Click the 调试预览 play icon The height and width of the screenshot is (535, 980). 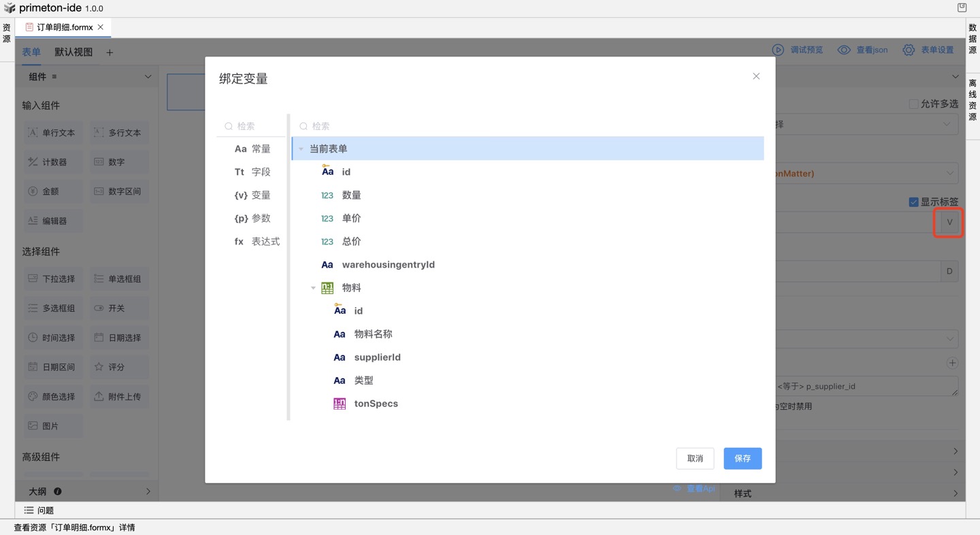(x=778, y=50)
